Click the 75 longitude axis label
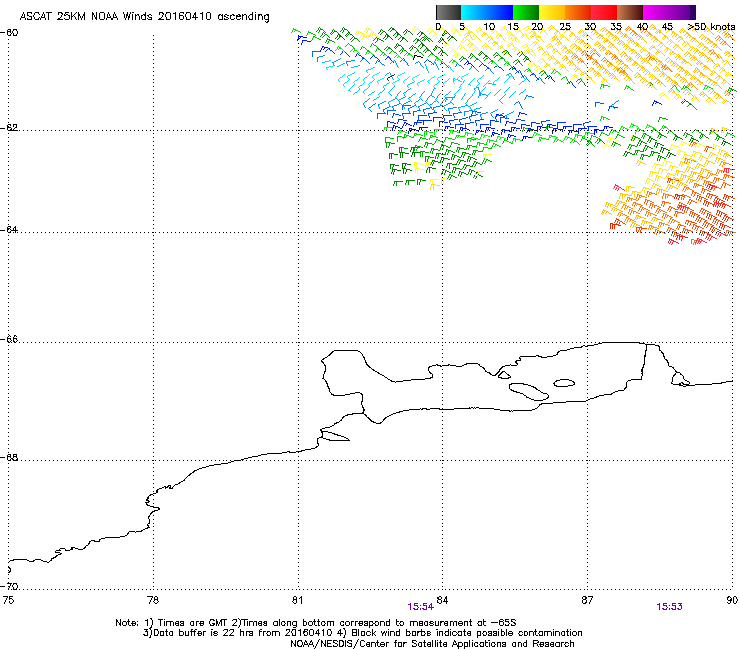The image size is (740, 650). 8,600
